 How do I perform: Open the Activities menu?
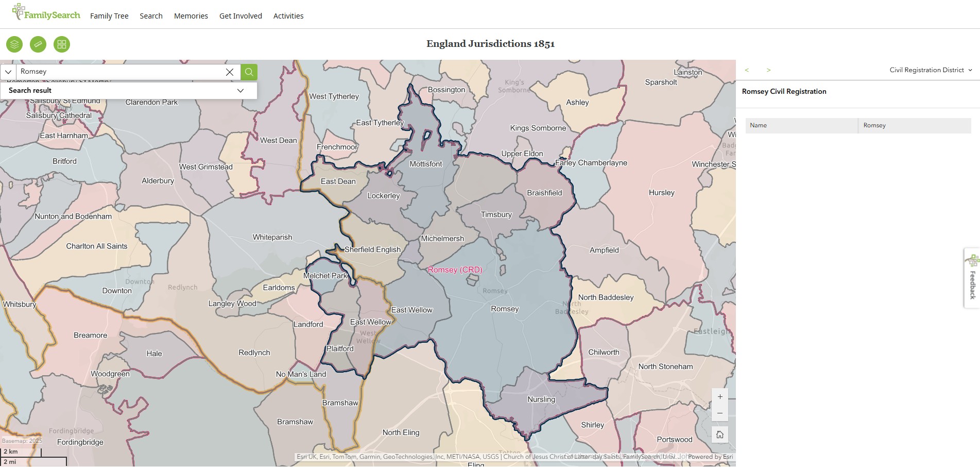288,16
